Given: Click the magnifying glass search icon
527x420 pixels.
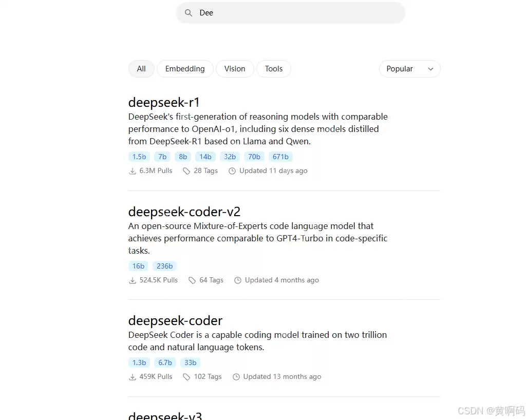Looking at the screenshot, I should pyautogui.click(x=189, y=12).
